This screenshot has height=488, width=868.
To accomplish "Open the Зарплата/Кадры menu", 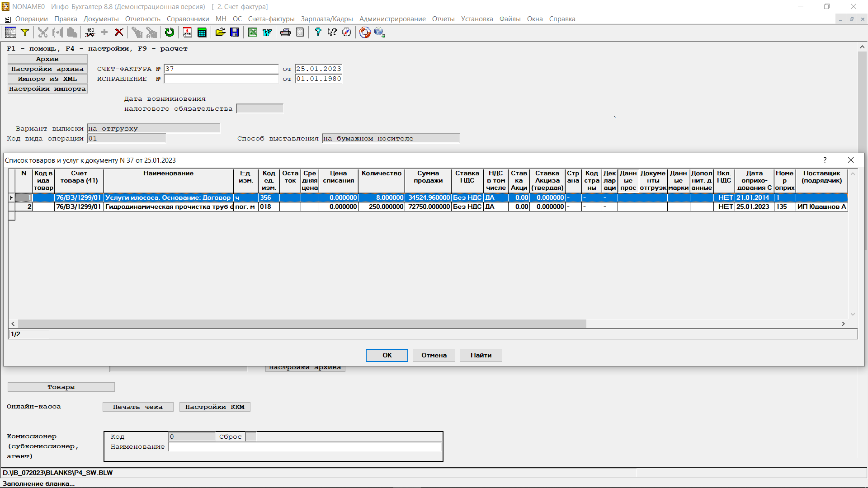I will pyautogui.click(x=327, y=19).
